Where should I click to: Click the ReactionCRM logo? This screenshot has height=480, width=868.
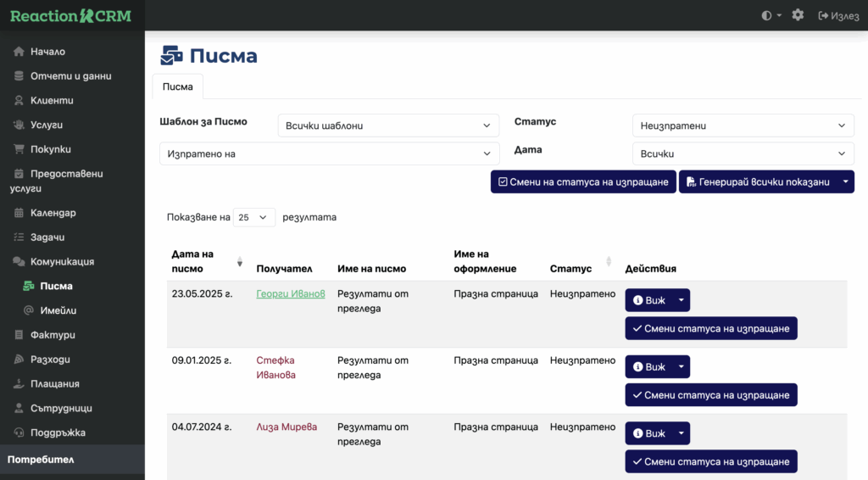(x=70, y=15)
